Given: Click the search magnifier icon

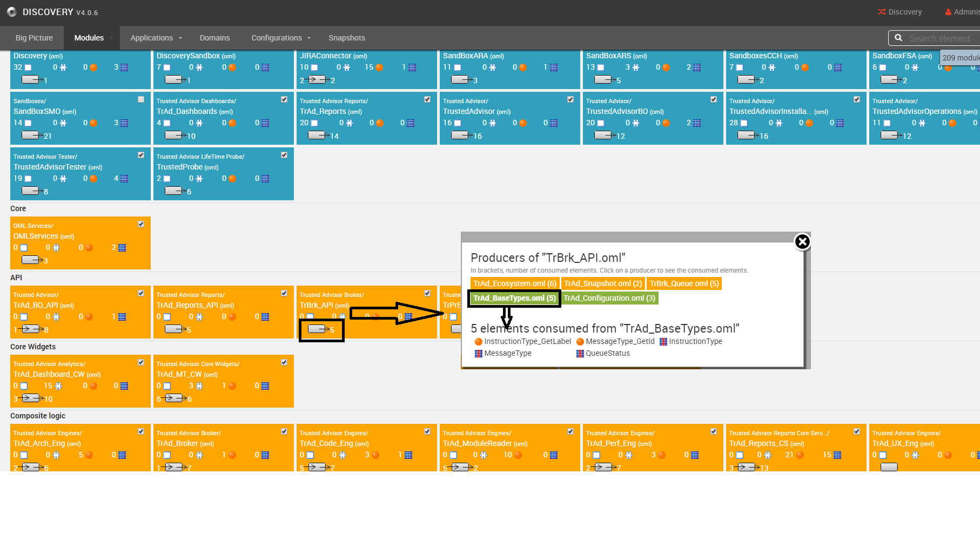Looking at the screenshot, I should pos(898,38).
